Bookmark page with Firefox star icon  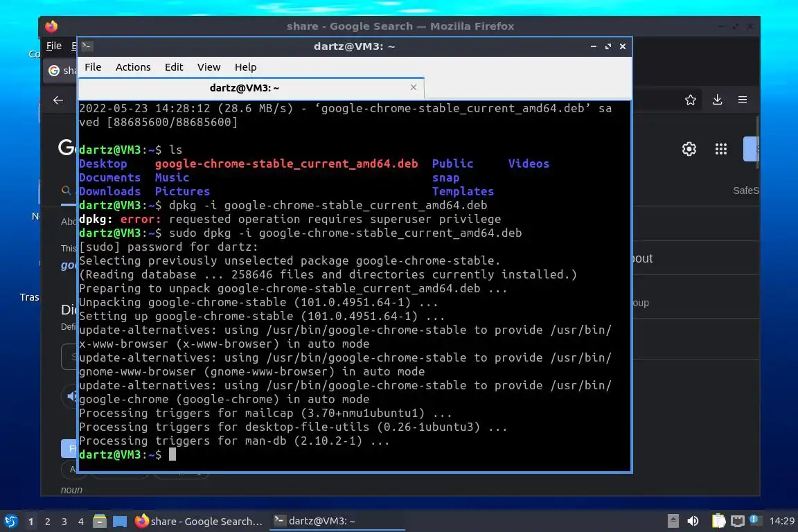pyautogui.click(x=690, y=100)
